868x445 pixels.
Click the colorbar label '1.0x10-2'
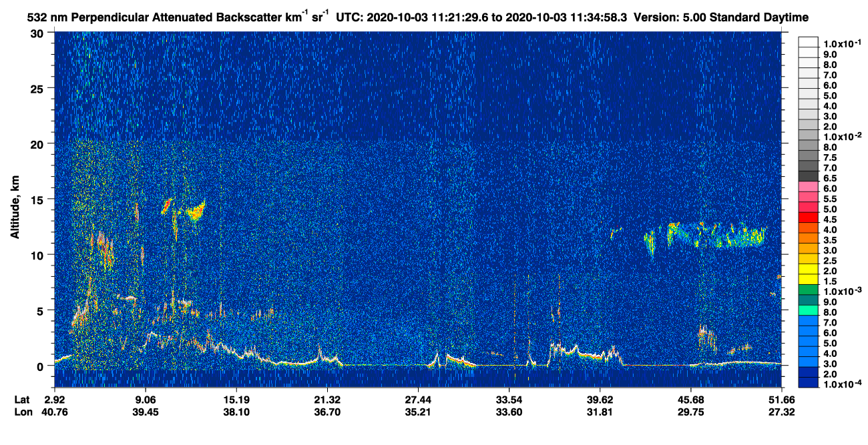842,137
